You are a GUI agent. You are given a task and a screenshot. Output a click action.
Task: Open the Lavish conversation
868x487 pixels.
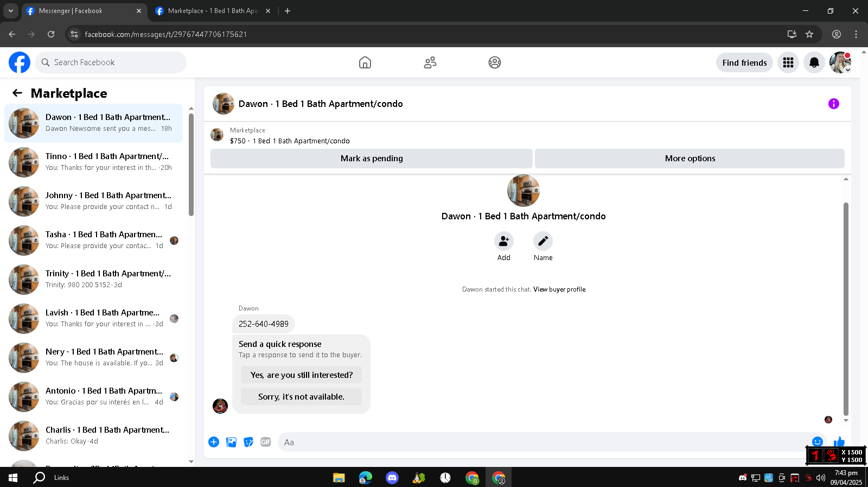(x=93, y=319)
